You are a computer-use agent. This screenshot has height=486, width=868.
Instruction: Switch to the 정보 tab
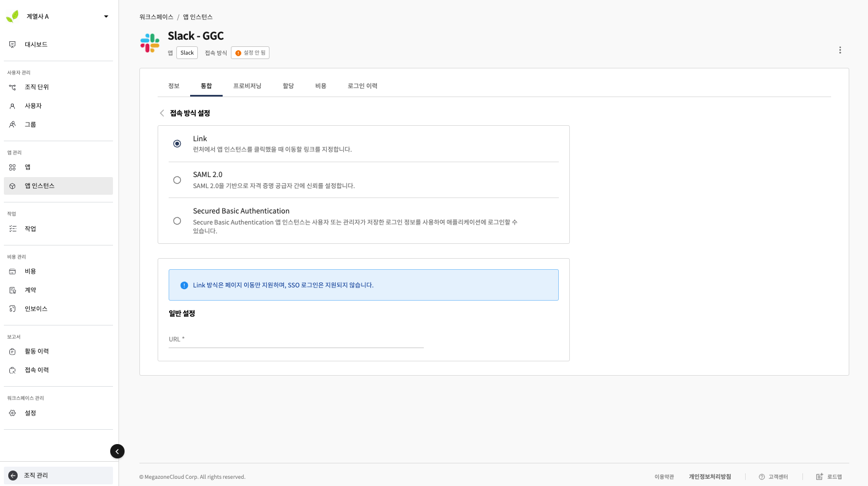(x=174, y=86)
